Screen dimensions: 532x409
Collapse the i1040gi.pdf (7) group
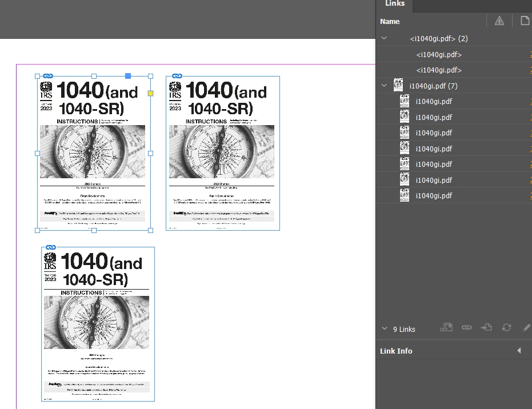(384, 86)
